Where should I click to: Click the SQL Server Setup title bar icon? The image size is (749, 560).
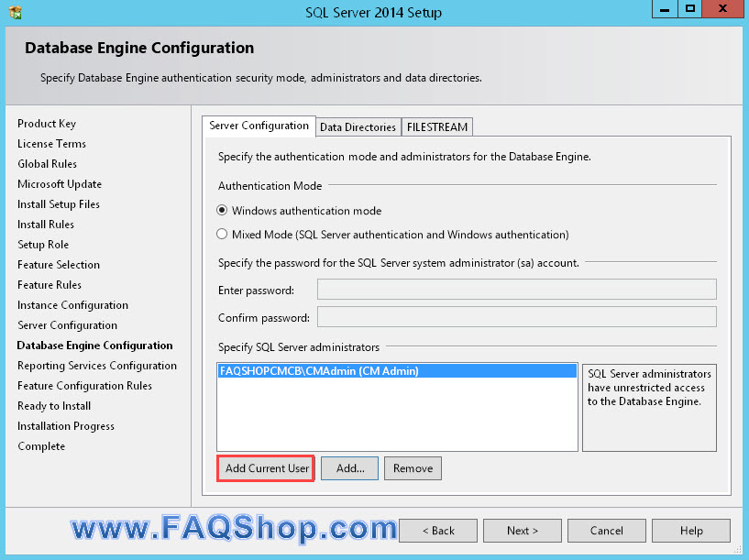(15, 13)
